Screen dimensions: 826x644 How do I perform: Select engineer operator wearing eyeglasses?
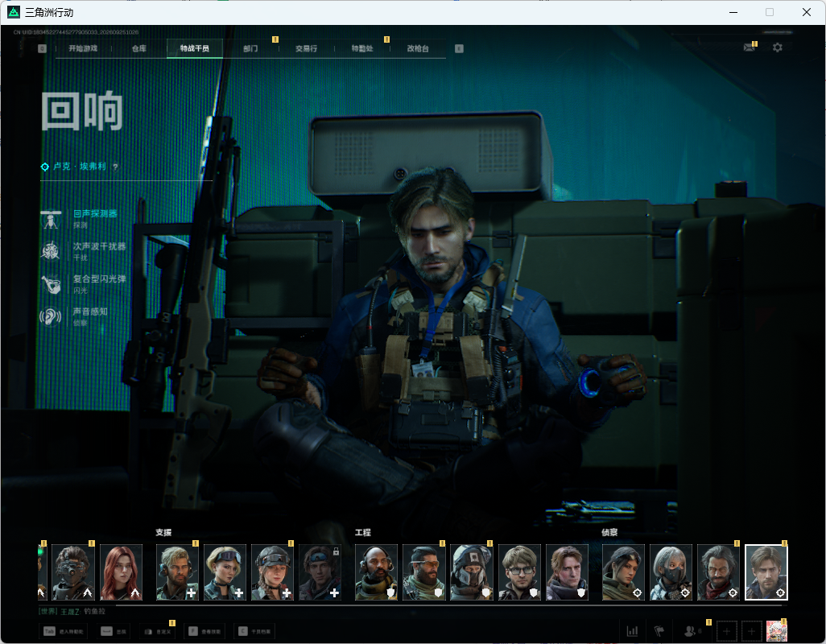tap(519, 572)
